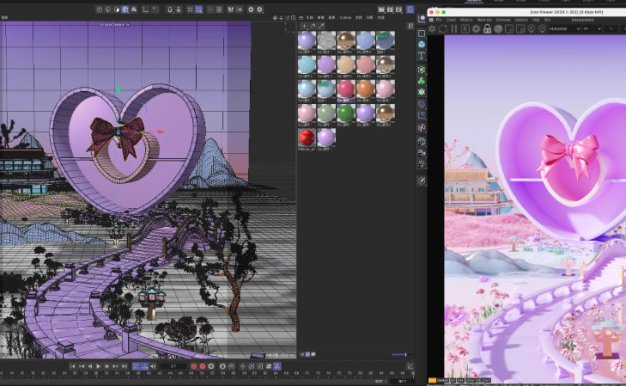Step back one frame in the timeline

[90, 366]
